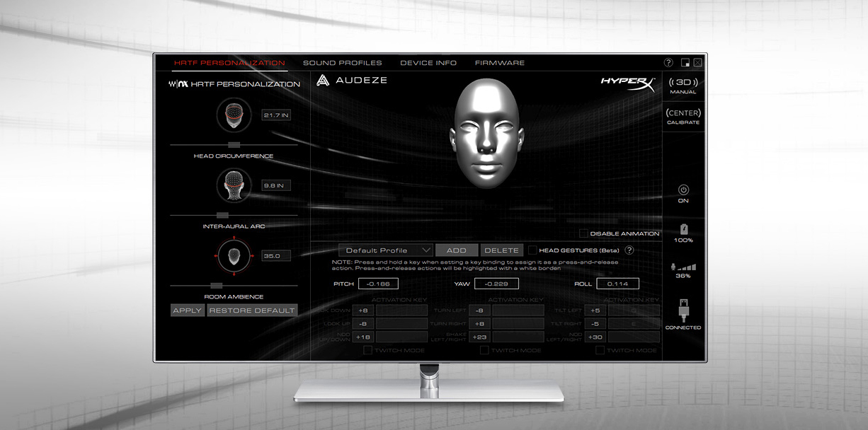Click the Shake Left/Right threshold +23 field
The image size is (868, 430).
(479, 337)
